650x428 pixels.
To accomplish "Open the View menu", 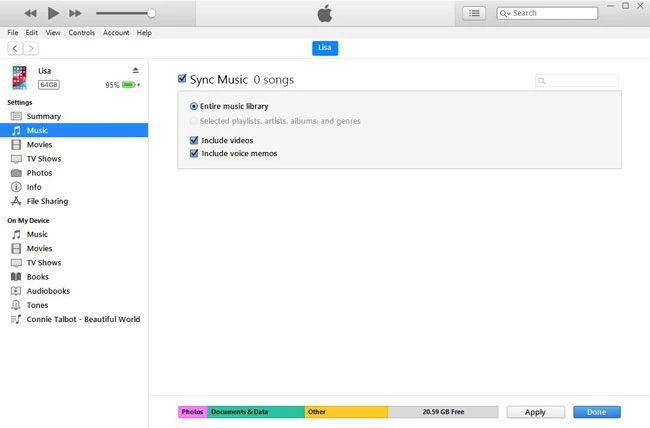I will pos(53,32).
